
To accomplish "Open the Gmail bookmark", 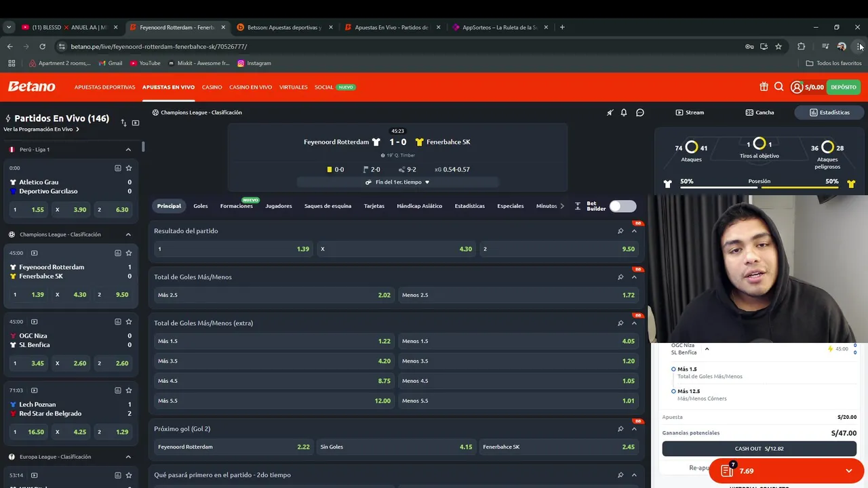I will pyautogui.click(x=111, y=63).
